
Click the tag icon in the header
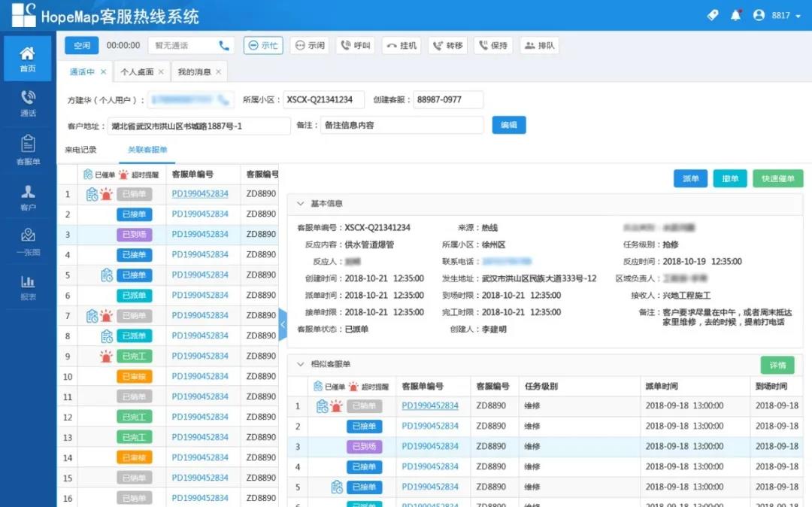point(713,15)
